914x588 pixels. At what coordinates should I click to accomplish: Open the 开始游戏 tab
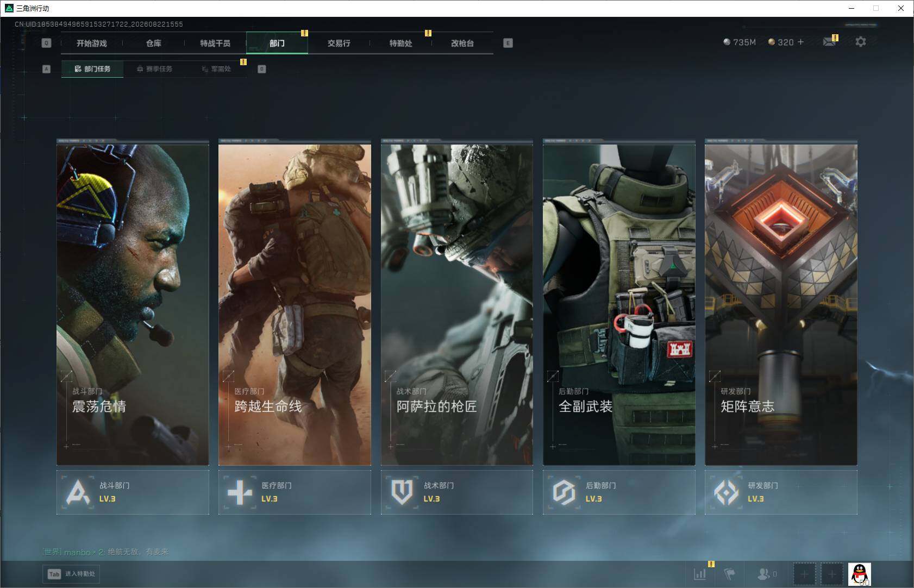92,43
